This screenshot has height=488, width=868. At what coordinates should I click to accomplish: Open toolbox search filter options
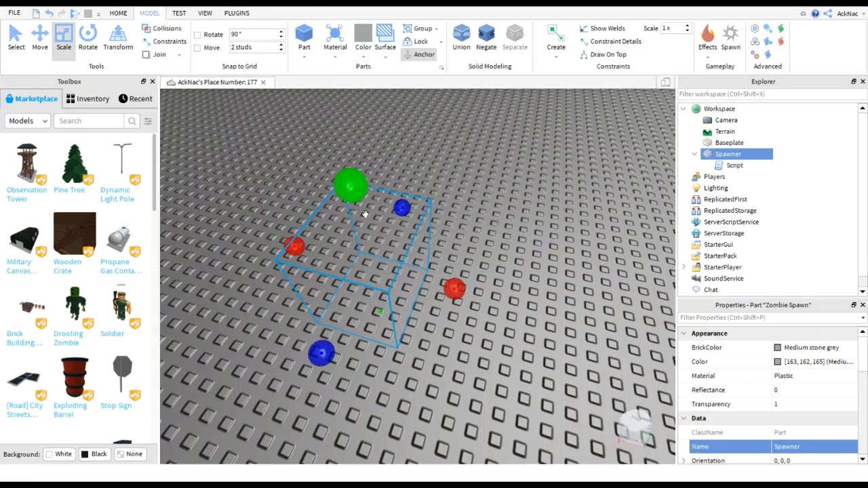pos(148,121)
